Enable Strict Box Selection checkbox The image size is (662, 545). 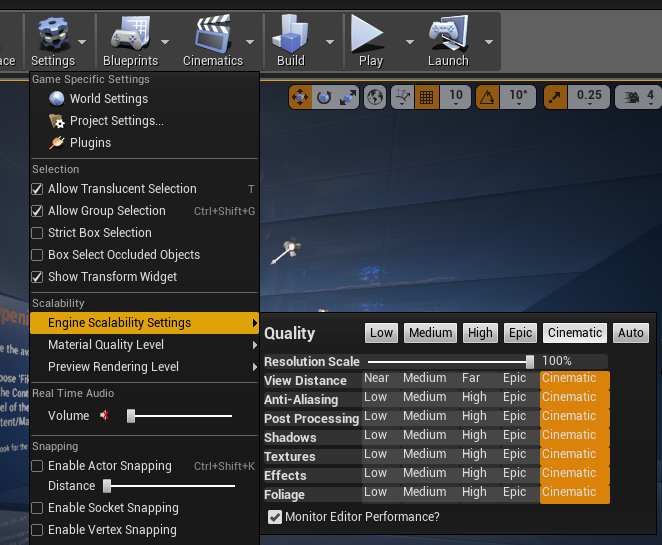pos(37,233)
